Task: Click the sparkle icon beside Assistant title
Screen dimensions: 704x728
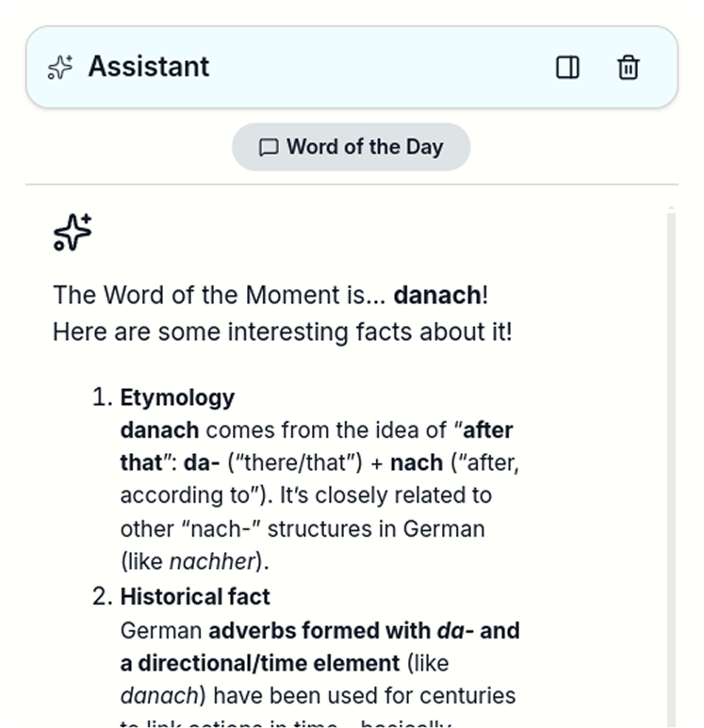Action: point(60,68)
